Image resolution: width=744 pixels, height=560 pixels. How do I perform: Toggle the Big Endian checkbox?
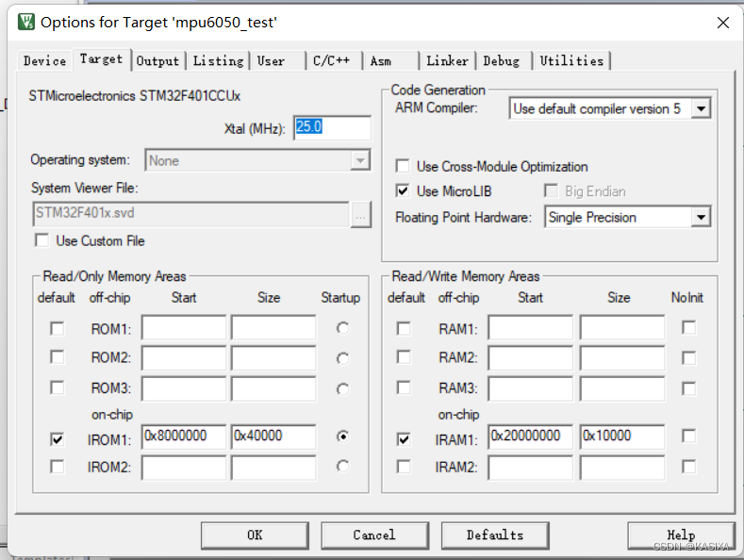(551, 190)
